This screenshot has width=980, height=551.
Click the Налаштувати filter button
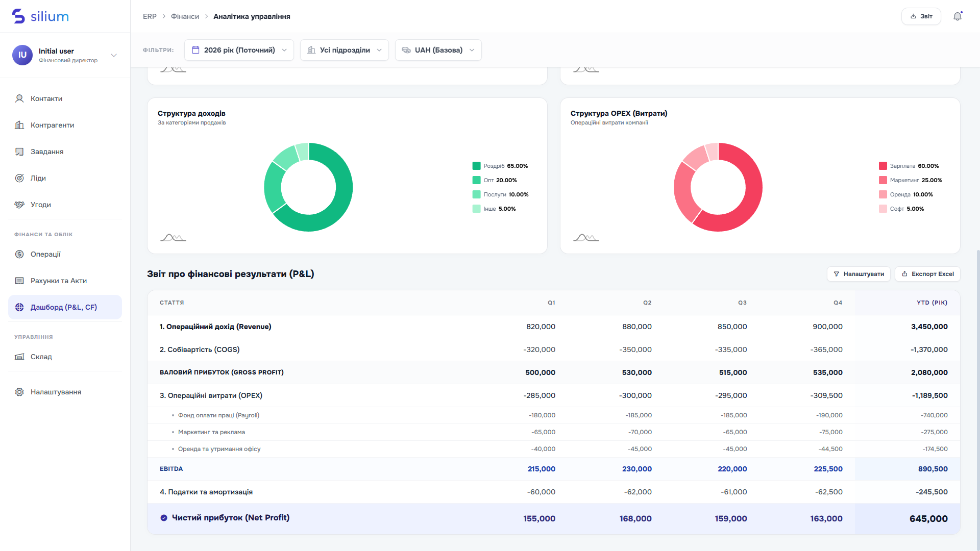859,274
